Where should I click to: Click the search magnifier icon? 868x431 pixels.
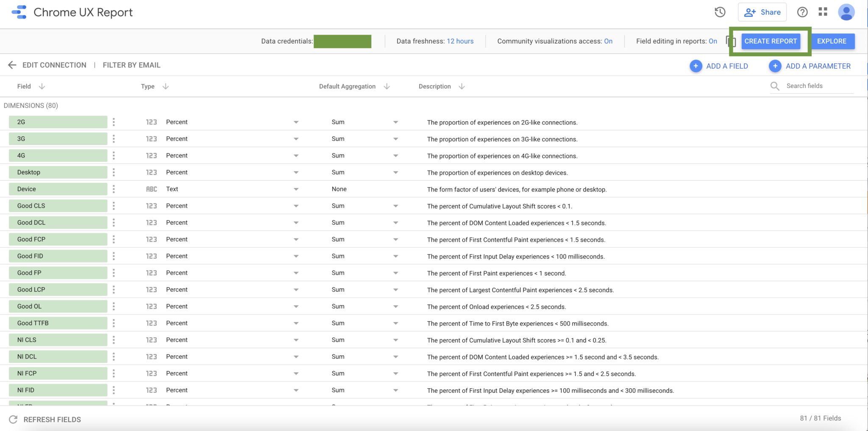pos(775,86)
